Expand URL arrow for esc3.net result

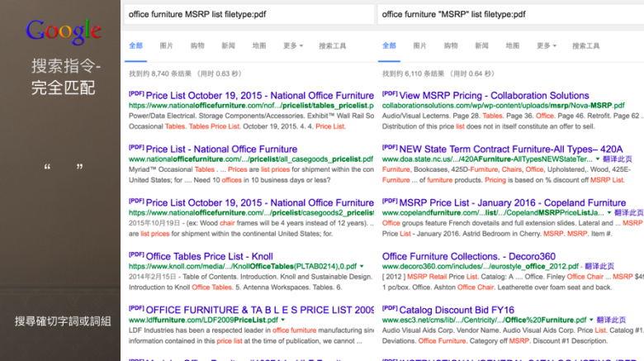(591, 320)
